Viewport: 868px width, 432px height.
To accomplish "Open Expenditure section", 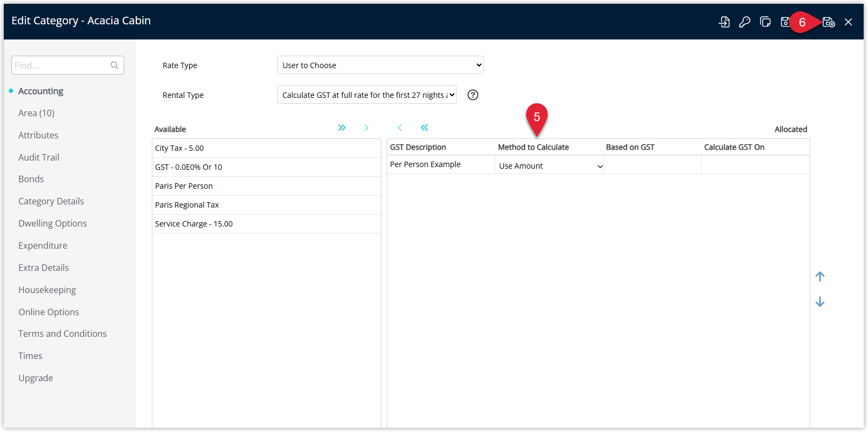I will 43,245.
